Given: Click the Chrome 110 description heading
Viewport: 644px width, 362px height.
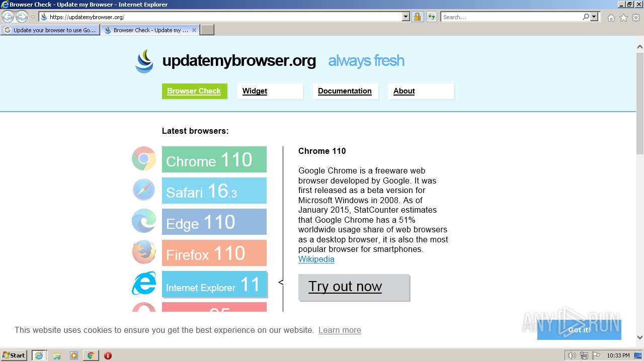Looking at the screenshot, I should pyautogui.click(x=322, y=151).
